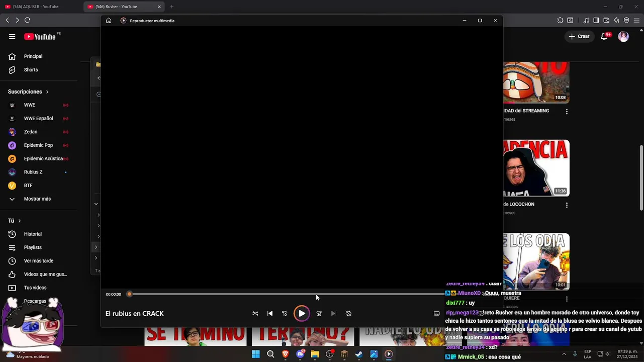This screenshot has width=644, height=362.
Task: Toggle browser sidebar panel icon
Action: (596, 20)
